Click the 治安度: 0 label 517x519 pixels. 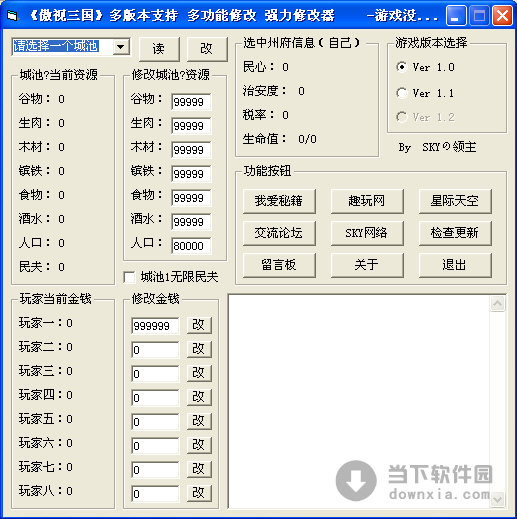(x=274, y=91)
